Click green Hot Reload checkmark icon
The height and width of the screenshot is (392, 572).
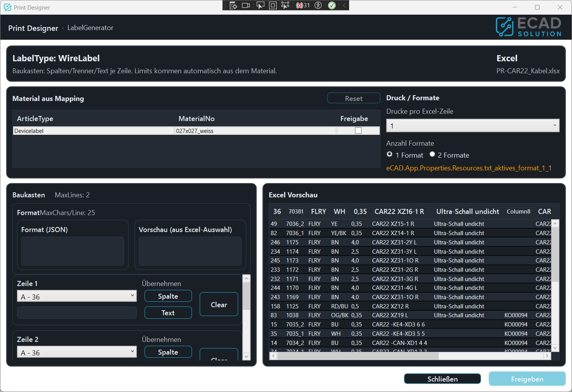[332, 5]
